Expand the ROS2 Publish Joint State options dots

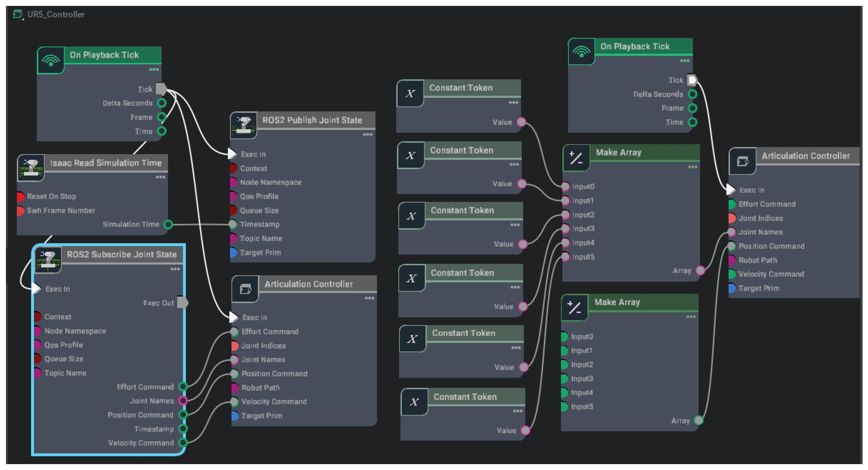368,135
